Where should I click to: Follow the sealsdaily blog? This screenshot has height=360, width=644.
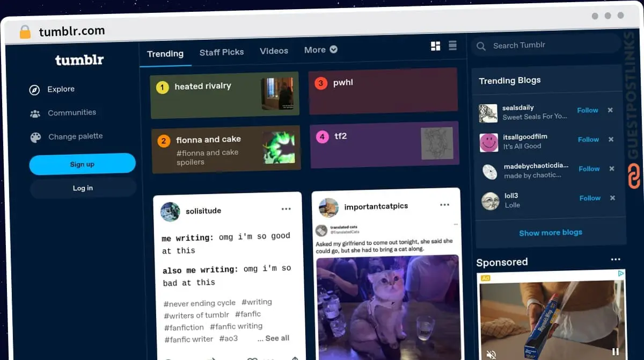pyautogui.click(x=587, y=110)
